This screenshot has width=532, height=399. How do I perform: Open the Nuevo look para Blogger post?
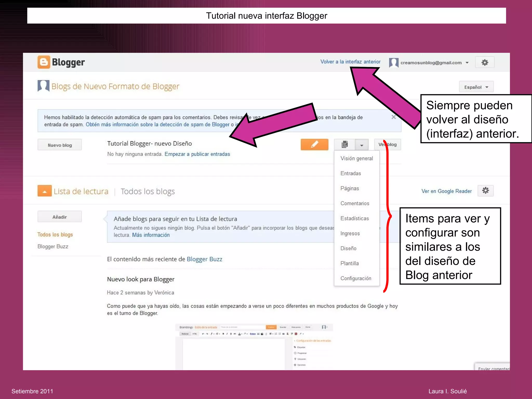(141, 279)
